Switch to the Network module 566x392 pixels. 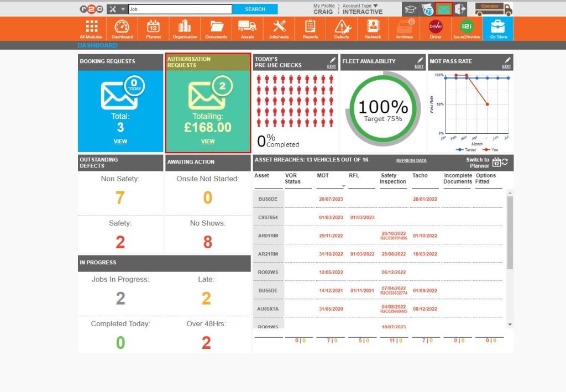[373, 27]
